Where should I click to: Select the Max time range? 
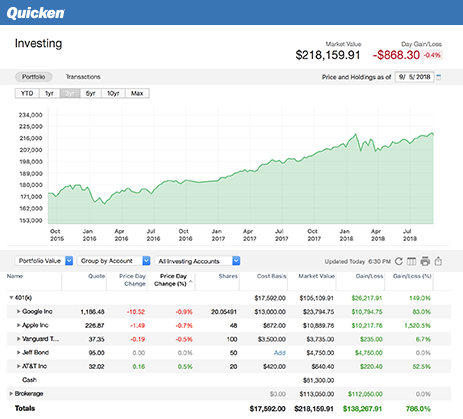(x=137, y=93)
